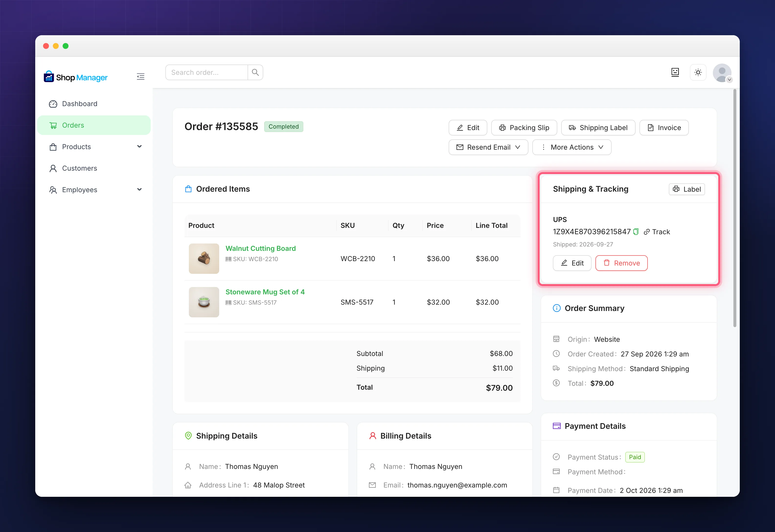Follow the Track link for UPS shipment
Screen dimensions: 775x532
(x=657, y=232)
